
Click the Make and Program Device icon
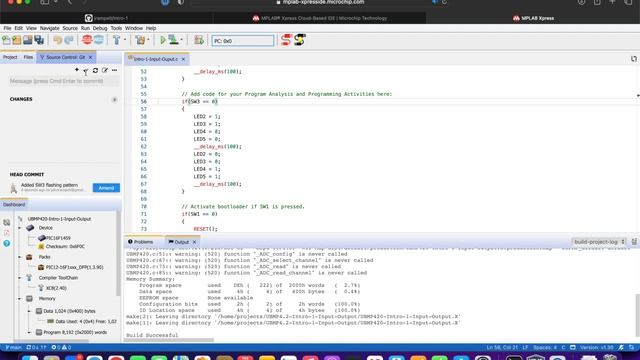[x=173, y=40]
